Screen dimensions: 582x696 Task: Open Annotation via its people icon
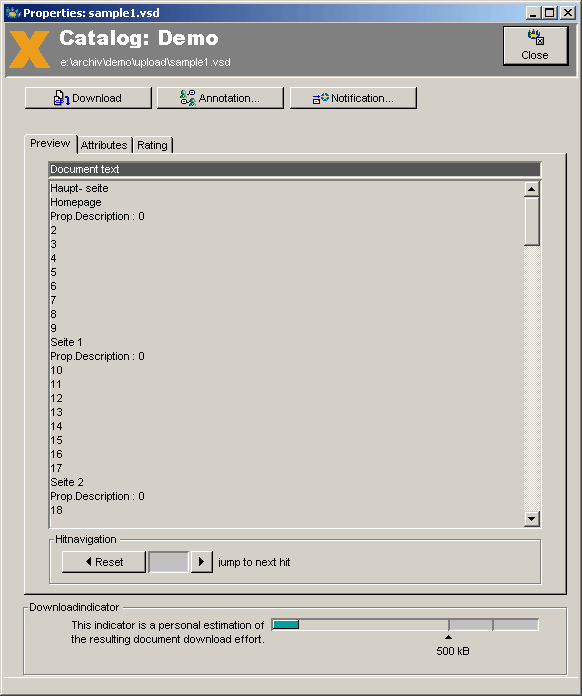tap(188, 98)
